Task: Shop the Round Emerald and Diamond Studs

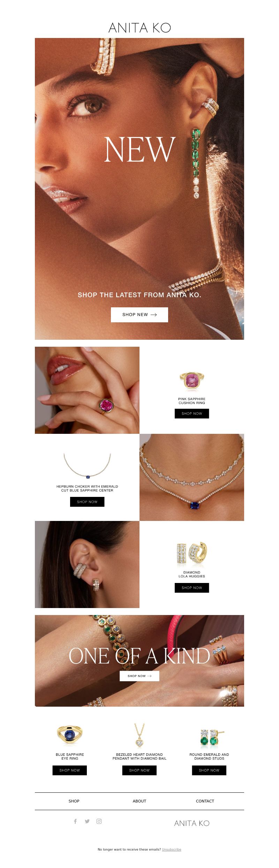Action: click(x=209, y=770)
